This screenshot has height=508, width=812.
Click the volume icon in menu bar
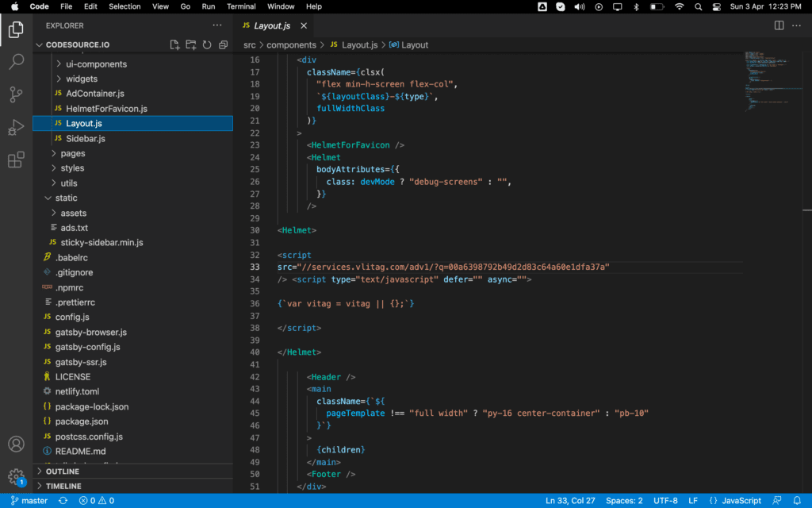coord(580,6)
